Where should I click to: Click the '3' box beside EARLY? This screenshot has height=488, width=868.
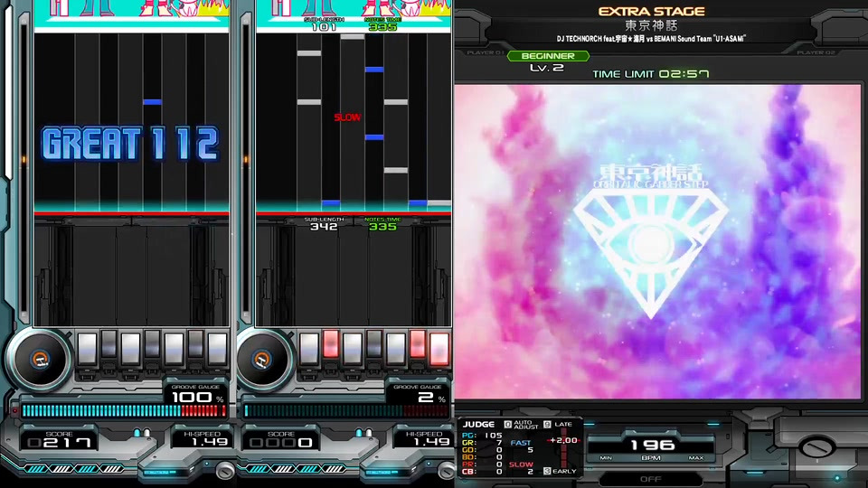[547, 471]
